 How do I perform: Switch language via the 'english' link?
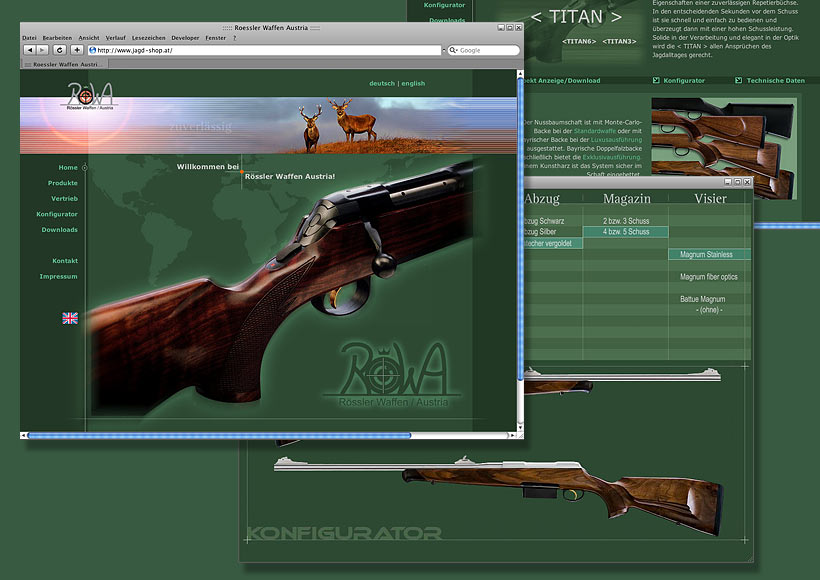(x=413, y=84)
